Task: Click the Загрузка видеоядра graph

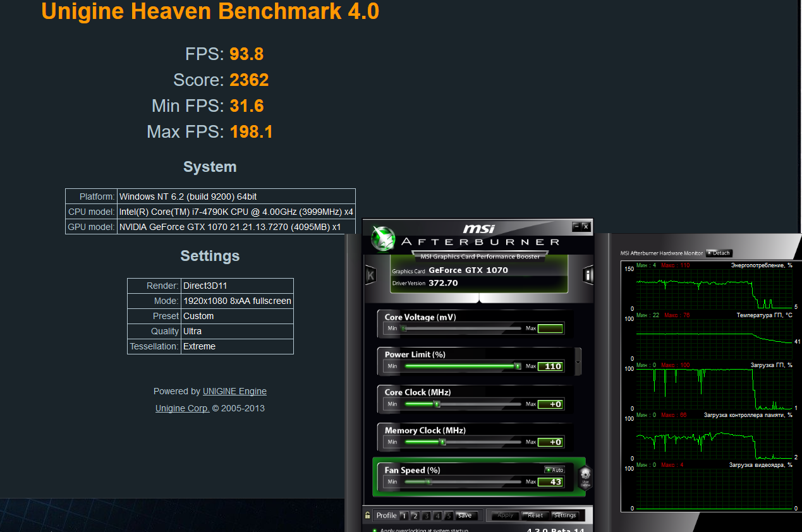Action: click(x=714, y=489)
